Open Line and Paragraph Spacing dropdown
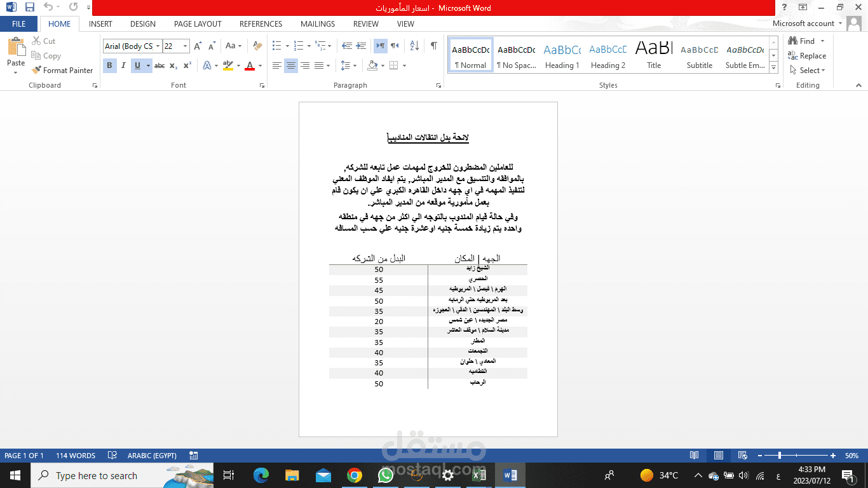The image size is (868, 488). [x=348, y=65]
